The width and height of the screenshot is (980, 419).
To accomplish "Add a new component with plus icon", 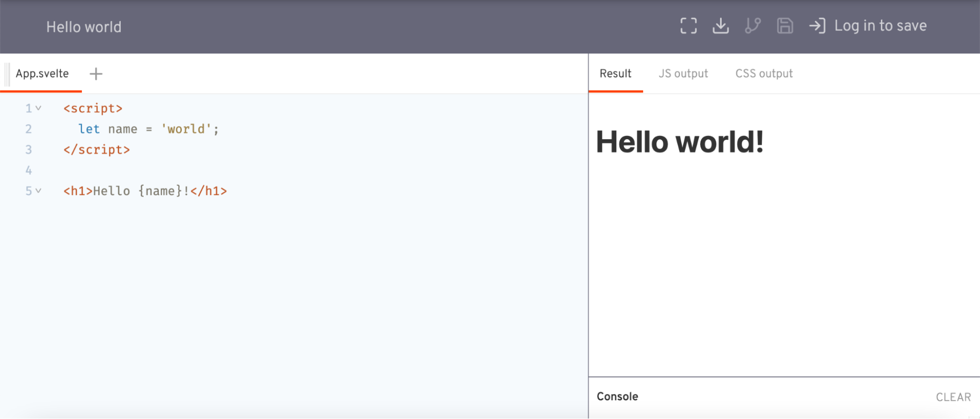I will 96,74.
